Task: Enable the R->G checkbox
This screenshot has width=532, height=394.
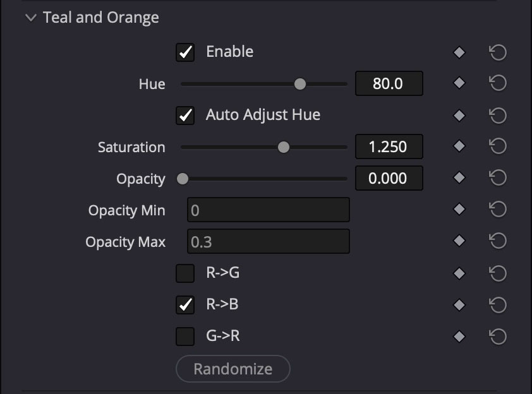Action: (x=185, y=273)
